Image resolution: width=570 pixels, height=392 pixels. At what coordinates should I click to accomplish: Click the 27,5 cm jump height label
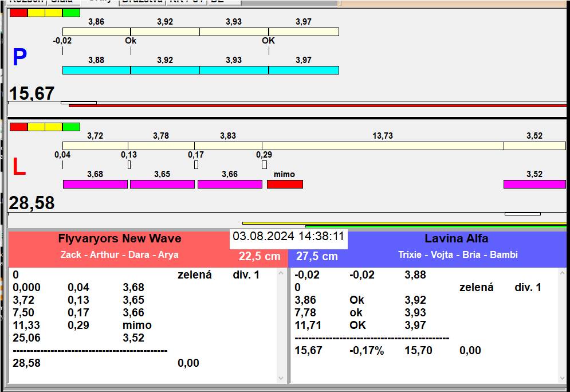coord(317,257)
